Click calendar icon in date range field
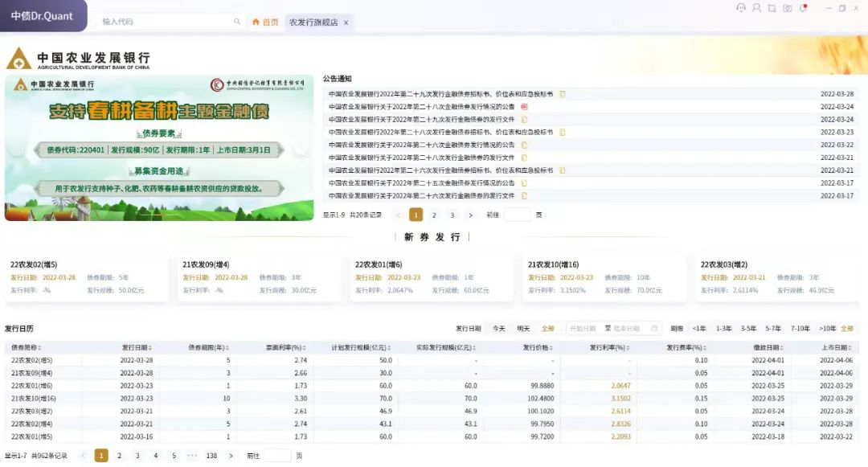 click(653, 329)
